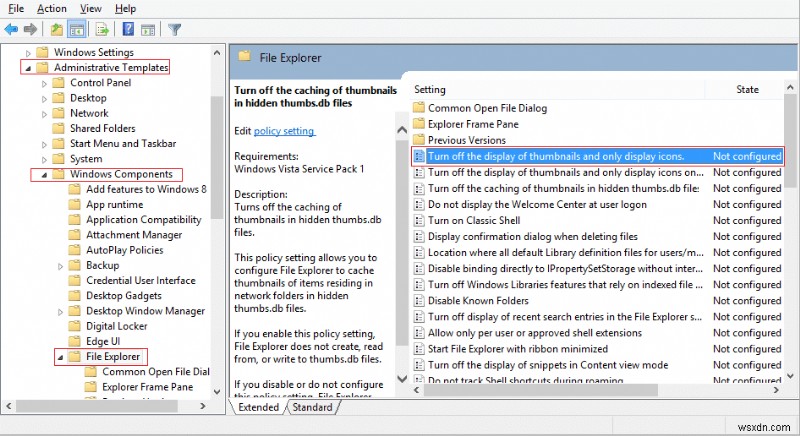The height and width of the screenshot is (436, 800).
Task: Click the State column header
Action: pyautogui.click(x=747, y=90)
